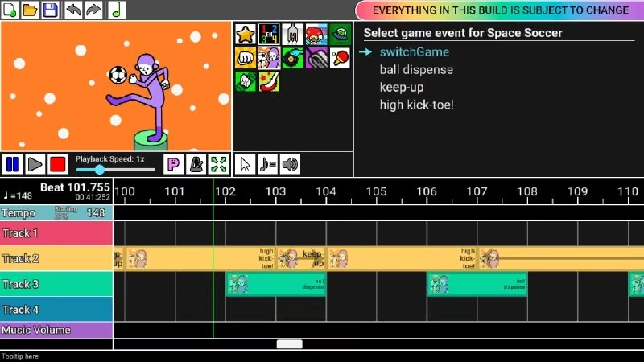Click the Track 3 header
The height and width of the screenshot is (362, 644).
tap(56, 284)
